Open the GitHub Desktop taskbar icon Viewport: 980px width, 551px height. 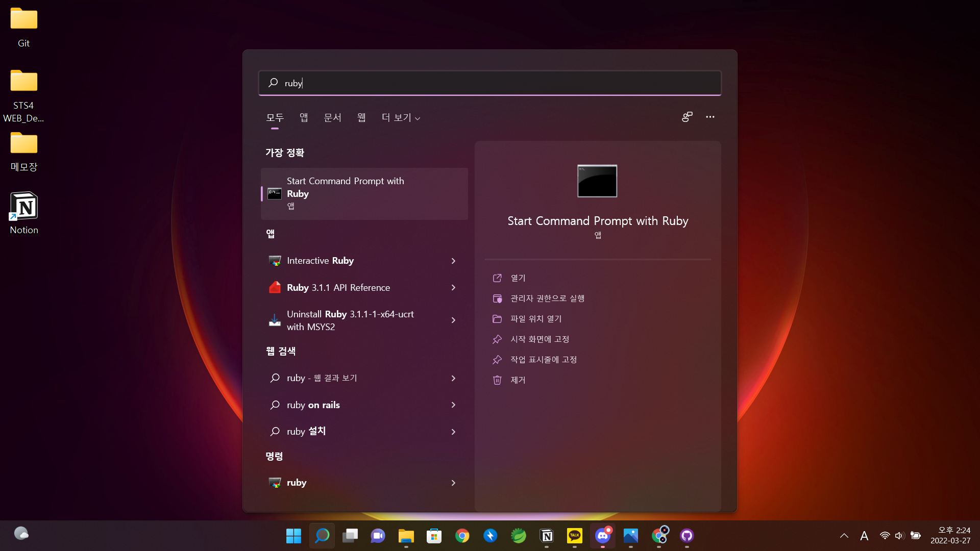pos(687,536)
